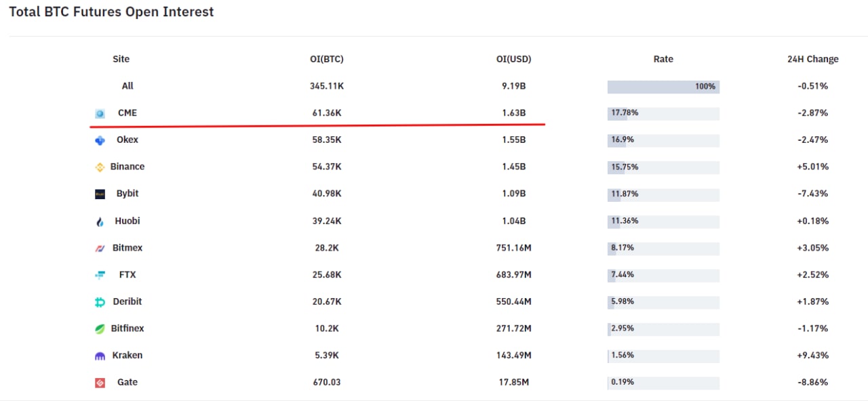Click the 100% rate bar for All
This screenshot has height=401, width=868.
pos(663,87)
